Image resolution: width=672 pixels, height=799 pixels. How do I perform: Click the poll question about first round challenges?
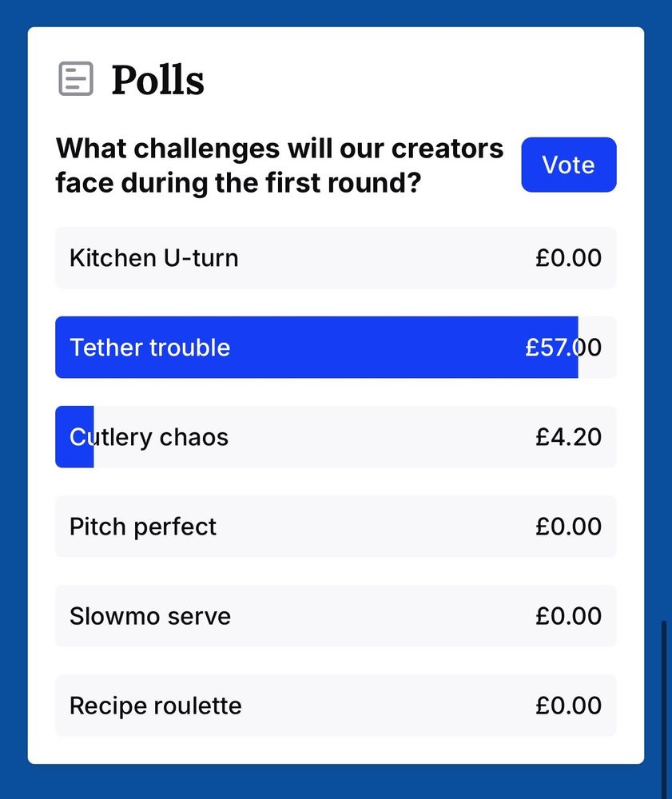(x=279, y=165)
